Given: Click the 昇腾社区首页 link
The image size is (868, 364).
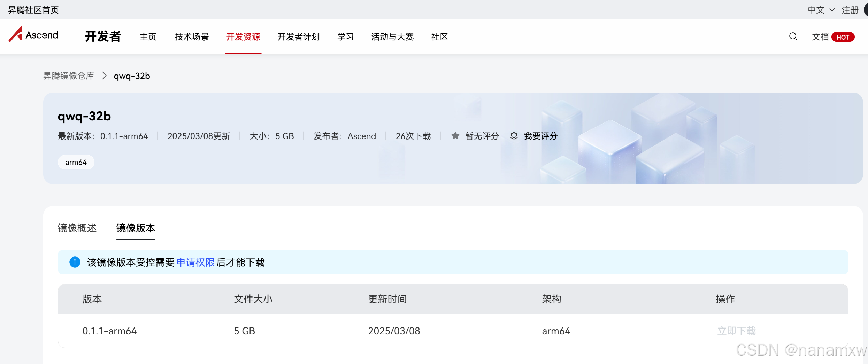Looking at the screenshot, I should pos(33,10).
